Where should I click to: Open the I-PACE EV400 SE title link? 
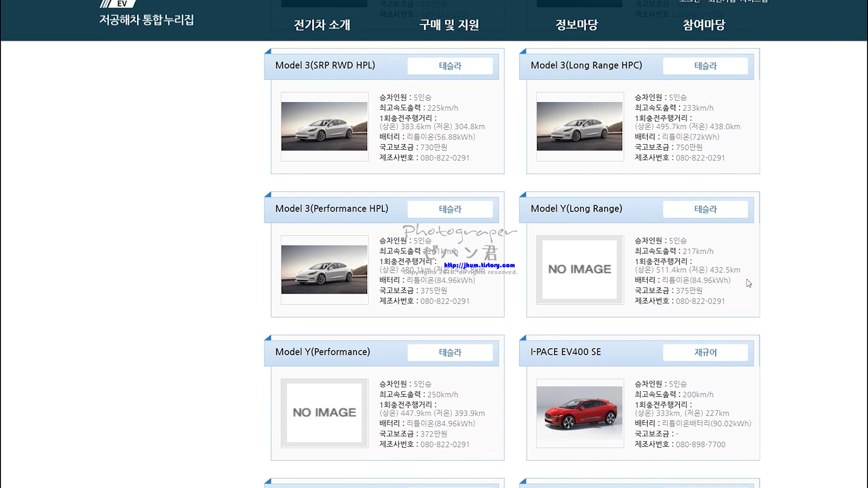pyautogui.click(x=565, y=352)
